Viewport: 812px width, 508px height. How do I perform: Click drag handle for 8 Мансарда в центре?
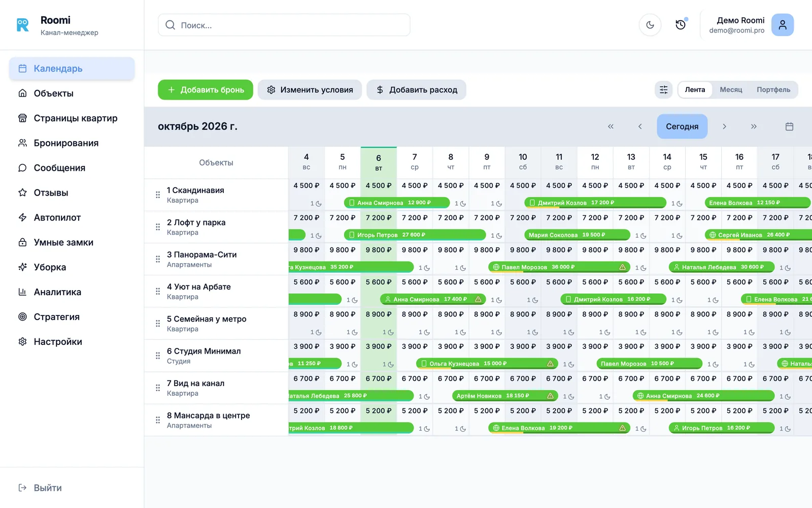(x=158, y=420)
